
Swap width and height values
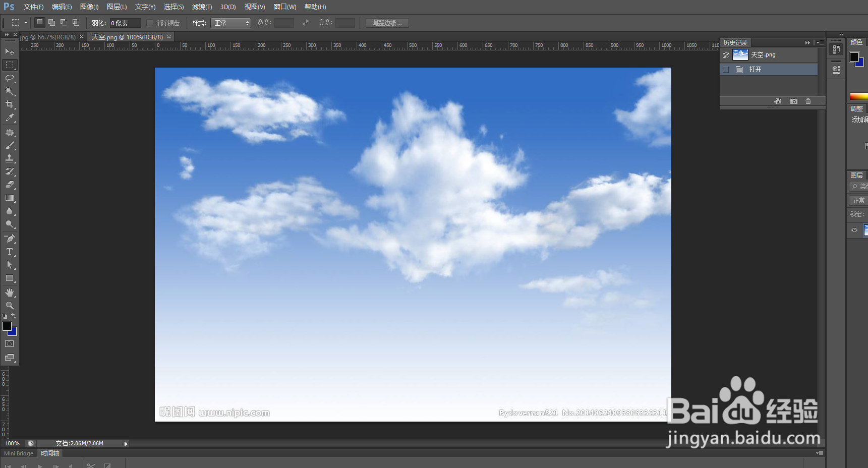(306, 23)
